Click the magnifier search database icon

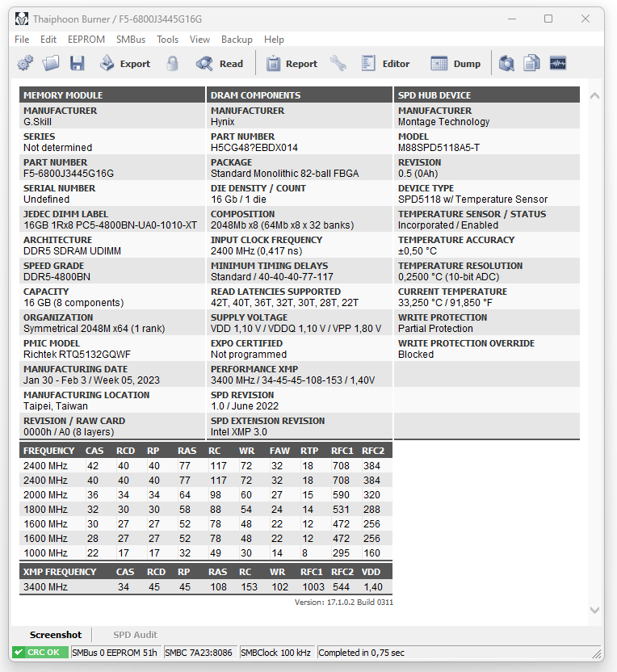click(x=506, y=64)
